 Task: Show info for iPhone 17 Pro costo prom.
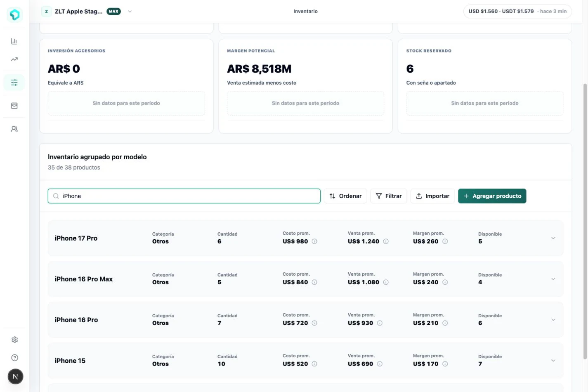pyautogui.click(x=314, y=241)
